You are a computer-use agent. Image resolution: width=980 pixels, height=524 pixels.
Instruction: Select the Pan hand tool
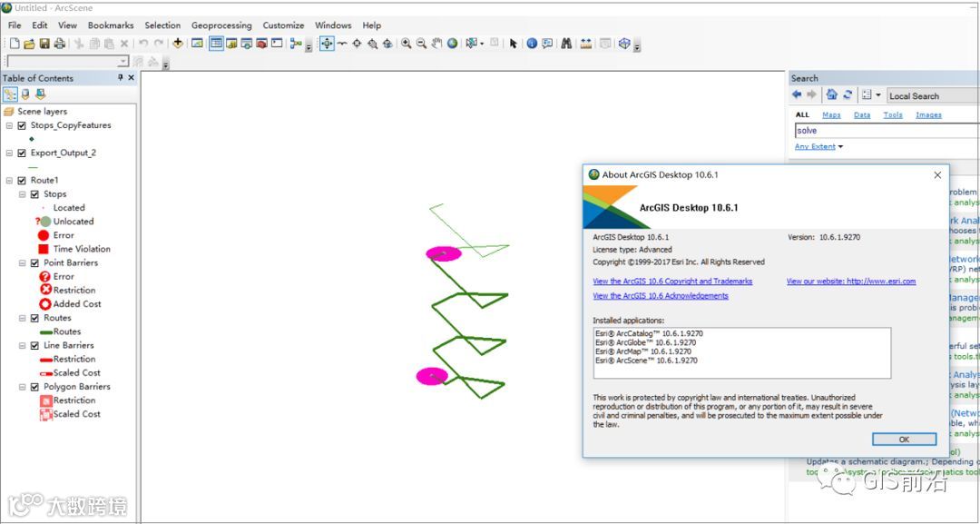click(x=436, y=44)
